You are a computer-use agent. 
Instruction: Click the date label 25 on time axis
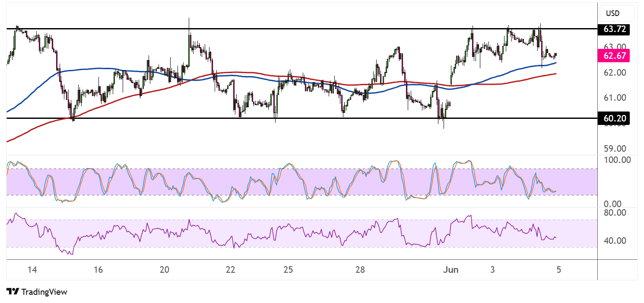[289, 270]
